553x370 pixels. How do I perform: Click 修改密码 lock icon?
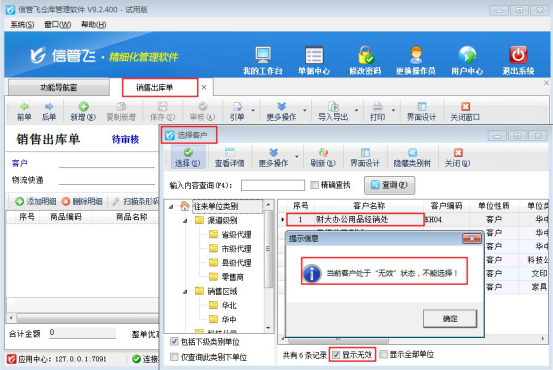point(365,60)
